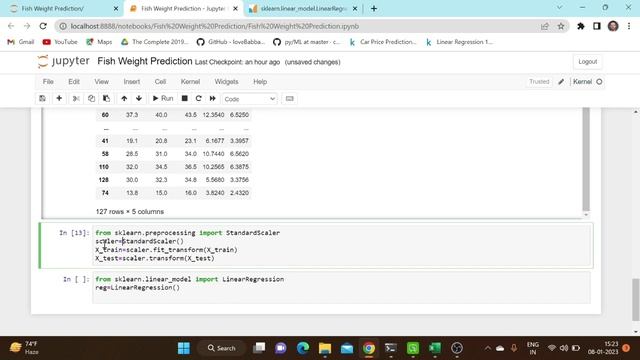Run the selected cell

[162, 98]
